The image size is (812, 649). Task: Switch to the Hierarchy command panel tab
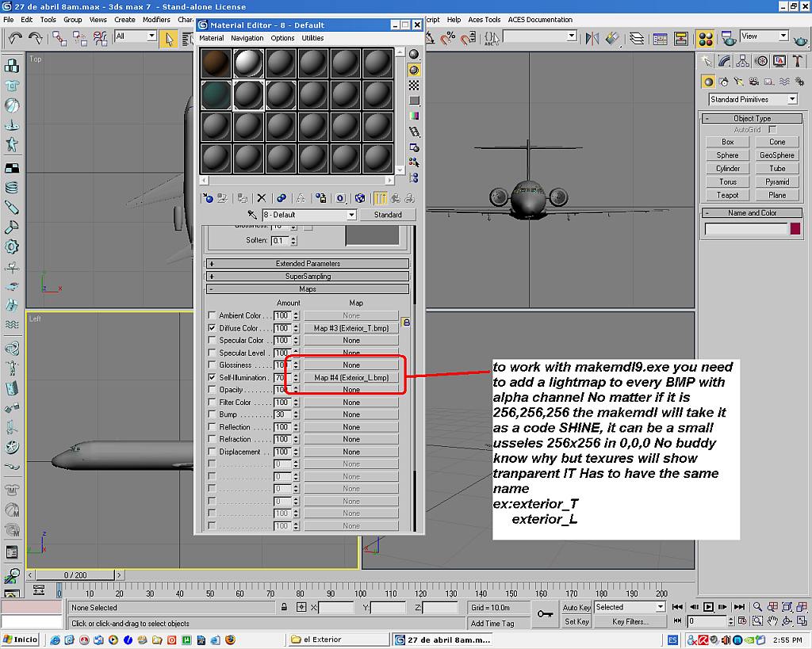(743, 61)
